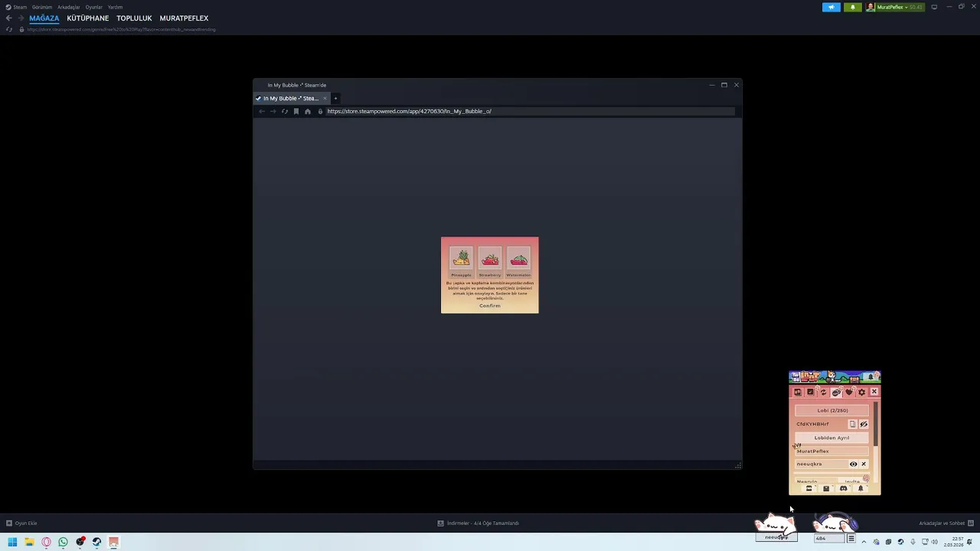Open the refresh arrows tab in cat widget
This screenshot has width=980, height=551.
(823, 392)
